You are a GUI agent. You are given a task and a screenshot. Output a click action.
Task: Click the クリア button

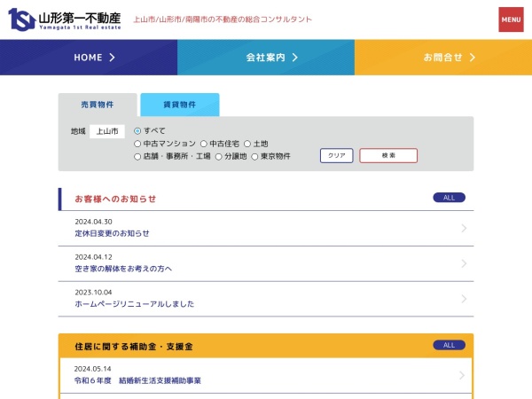pos(337,155)
